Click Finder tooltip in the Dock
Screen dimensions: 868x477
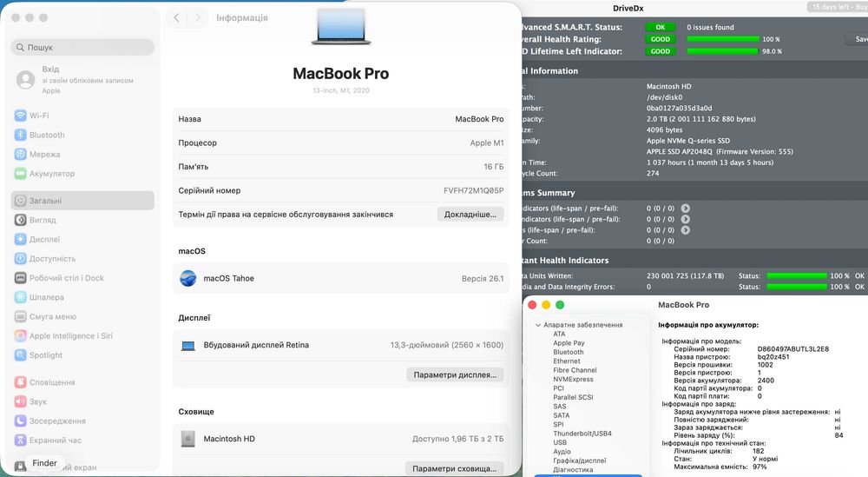[x=44, y=463]
